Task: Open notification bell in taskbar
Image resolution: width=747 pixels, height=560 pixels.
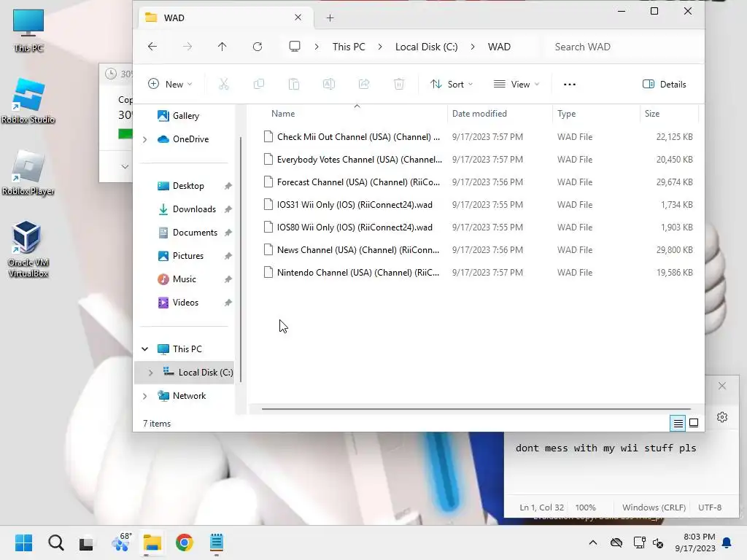Action: 727,542
